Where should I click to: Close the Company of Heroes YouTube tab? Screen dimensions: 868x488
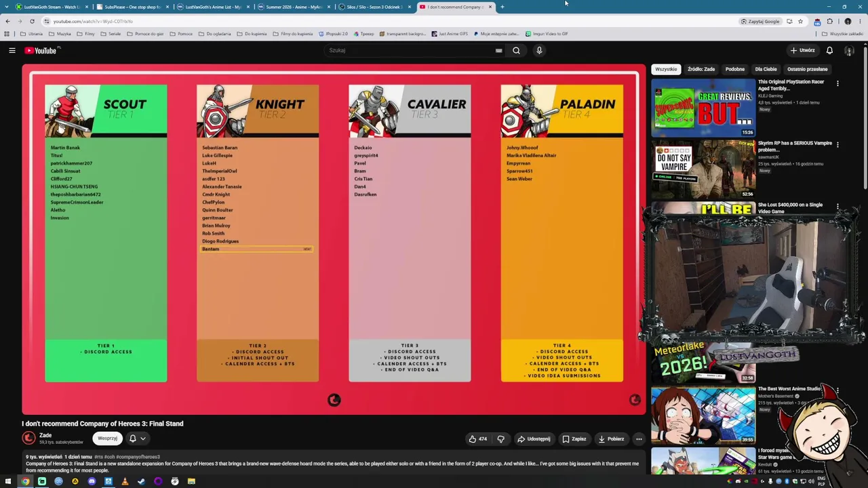(490, 7)
